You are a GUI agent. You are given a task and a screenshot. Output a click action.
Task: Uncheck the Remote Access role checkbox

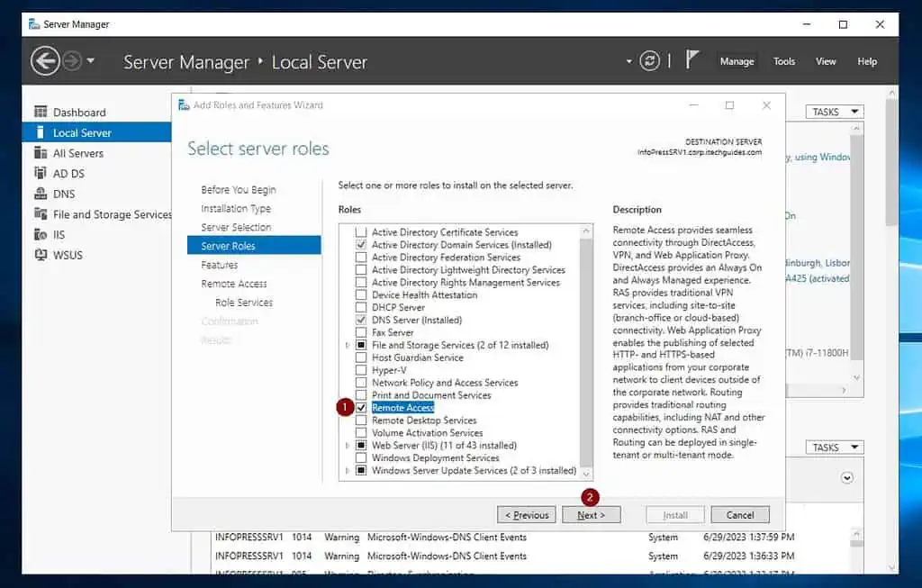pos(362,408)
